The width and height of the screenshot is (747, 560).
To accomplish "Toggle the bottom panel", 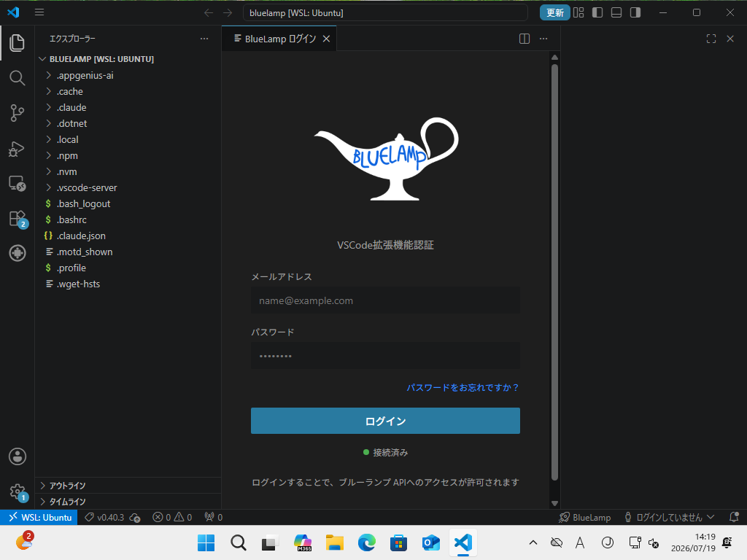I will (x=616, y=13).
